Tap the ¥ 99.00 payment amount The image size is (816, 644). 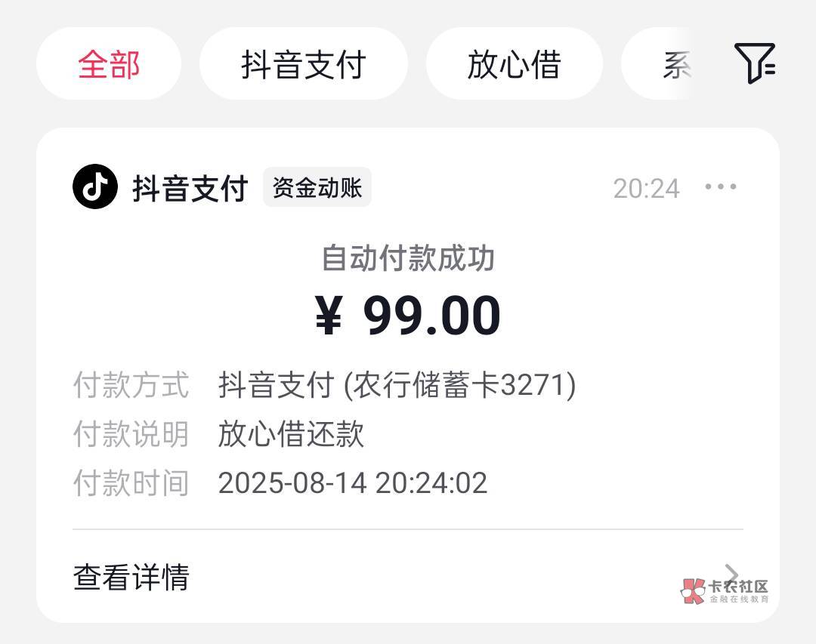(408, 315)
